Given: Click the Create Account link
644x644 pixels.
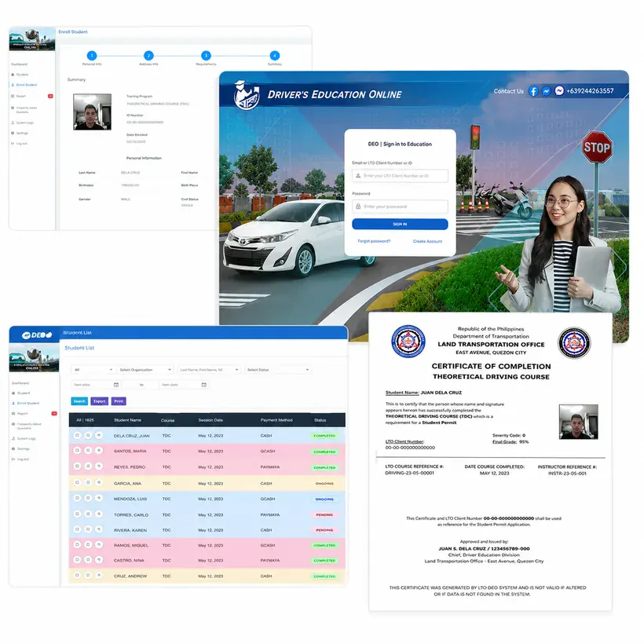Looking at the screenshot, I should click(x=427, y=242).
